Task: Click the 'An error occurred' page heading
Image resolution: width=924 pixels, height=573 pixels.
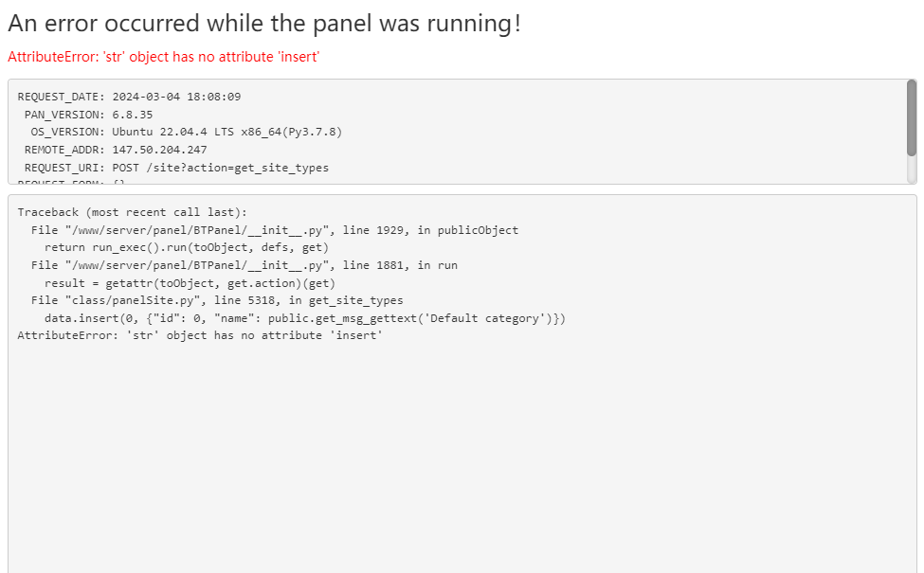Action: (x=263, y=24)
